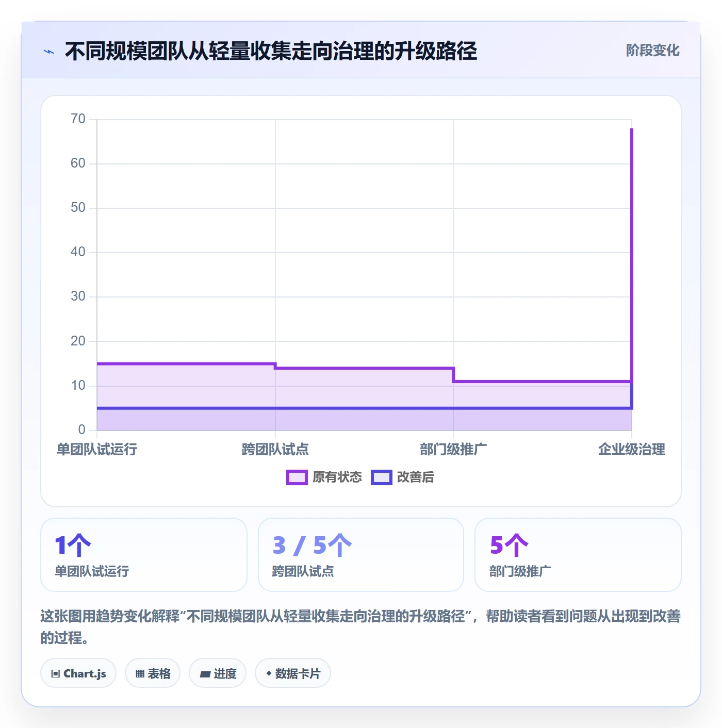Click the 1个 单团队试运行 data card
722x728 pixels.
144,555
